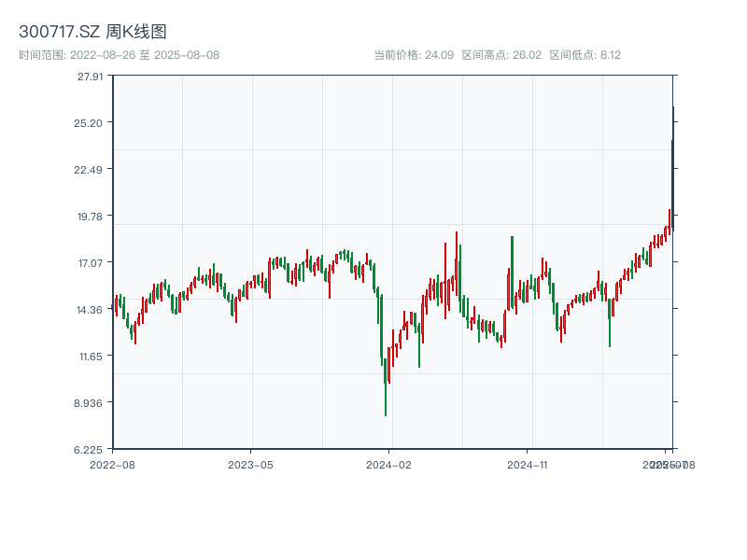Click the 当前价格 24.09 label
This screenshot has height=560, width=747.
[x=414, y=55]
